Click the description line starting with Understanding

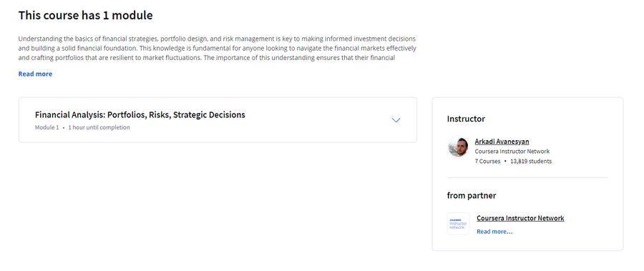point(217,39)
